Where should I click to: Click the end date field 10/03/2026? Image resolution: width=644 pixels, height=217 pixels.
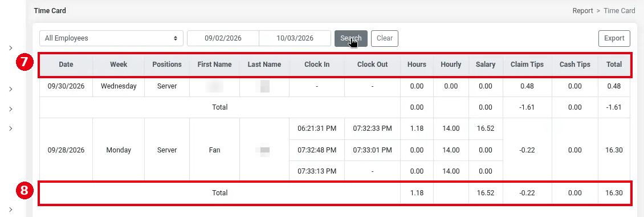(295, 38)
